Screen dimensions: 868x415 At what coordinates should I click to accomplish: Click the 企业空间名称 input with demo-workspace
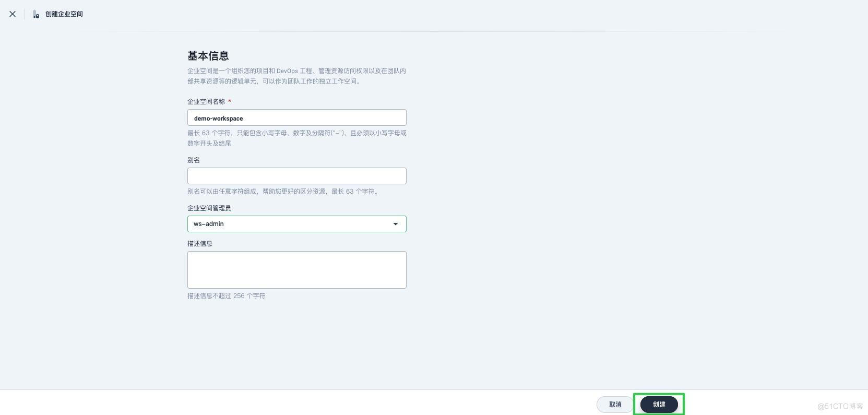coord(296,118)
